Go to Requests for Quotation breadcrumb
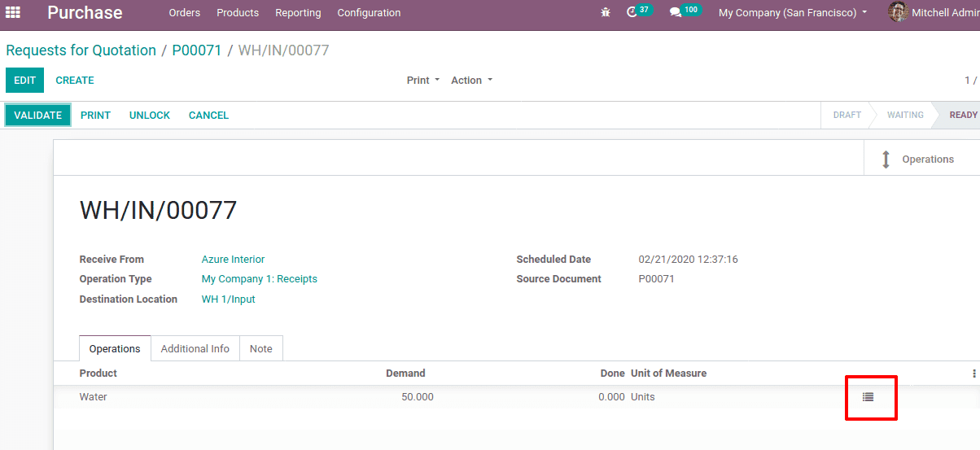The image size is (980, 450). 81,50
